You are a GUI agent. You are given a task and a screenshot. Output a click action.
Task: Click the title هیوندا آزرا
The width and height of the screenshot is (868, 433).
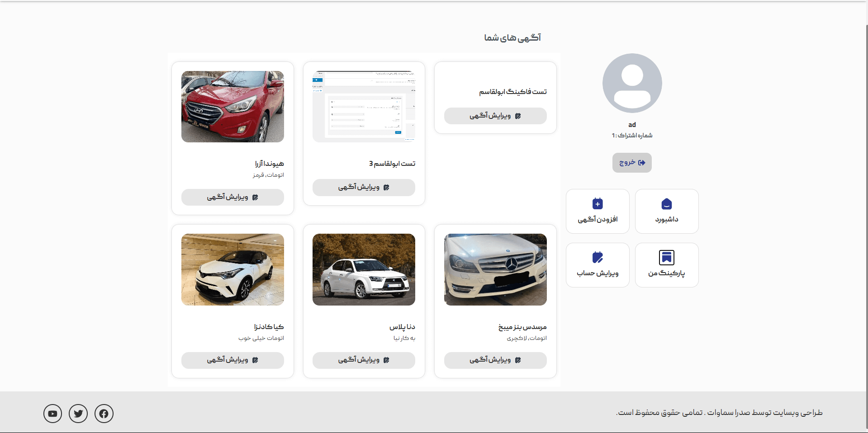[x=269, y=164]
